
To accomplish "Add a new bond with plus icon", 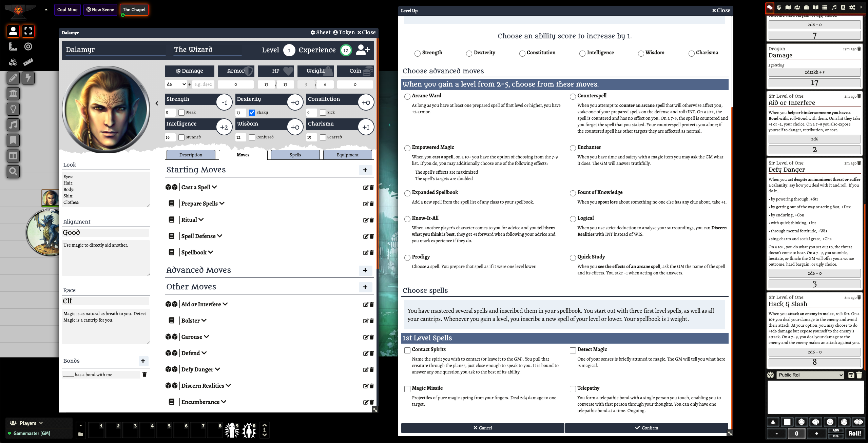I will [x=143, y=361].
